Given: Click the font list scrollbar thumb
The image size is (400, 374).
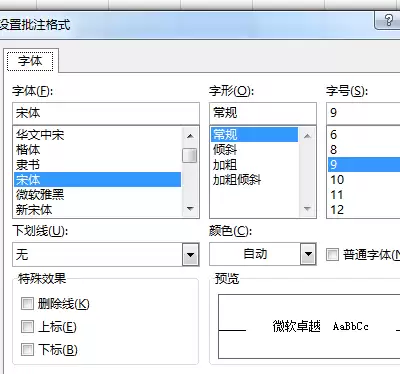Looking at the screenshot, I should (x=190, y=155).
